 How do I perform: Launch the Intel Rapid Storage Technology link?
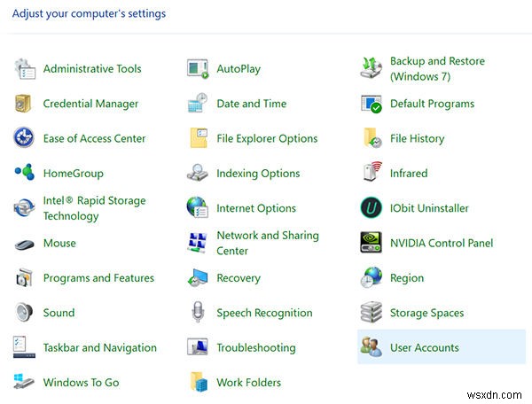[x=94, y=208]
